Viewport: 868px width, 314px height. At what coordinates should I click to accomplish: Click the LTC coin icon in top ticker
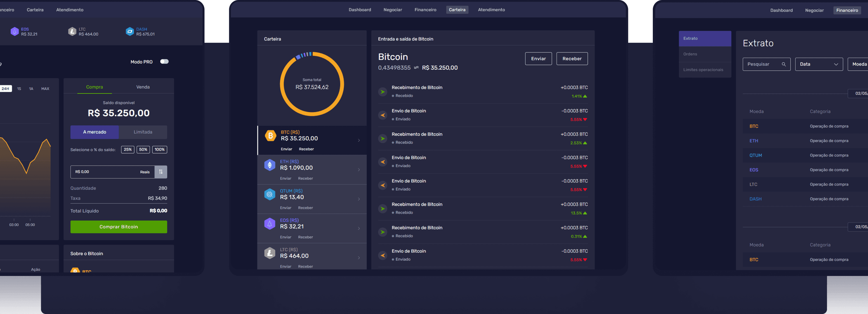pos(72,32)
